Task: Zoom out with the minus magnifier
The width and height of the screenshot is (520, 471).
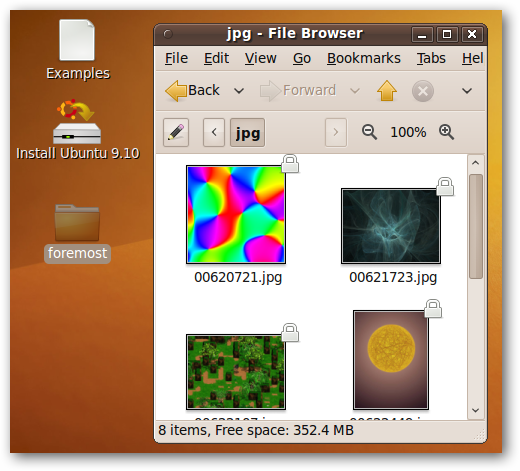Action: click(369, 132)
